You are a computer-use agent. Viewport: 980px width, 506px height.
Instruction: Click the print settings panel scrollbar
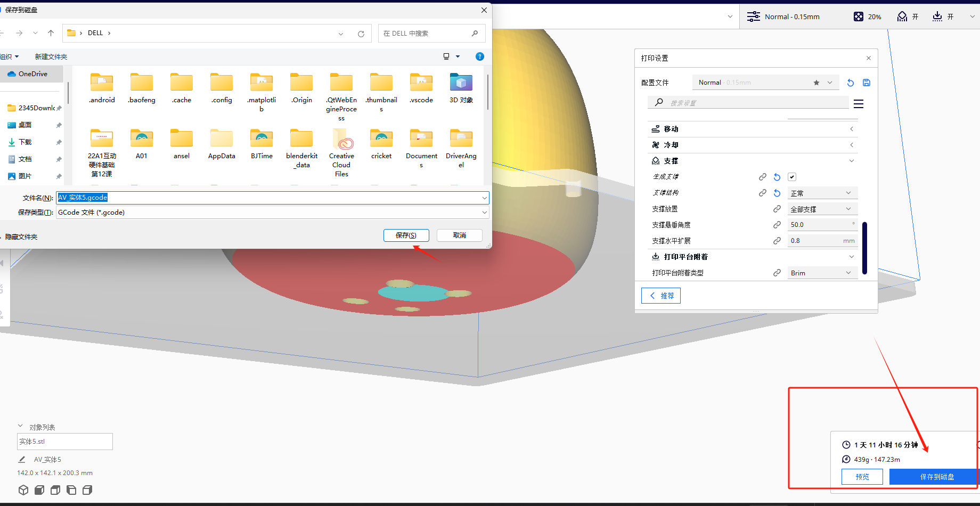coord(864,248)
